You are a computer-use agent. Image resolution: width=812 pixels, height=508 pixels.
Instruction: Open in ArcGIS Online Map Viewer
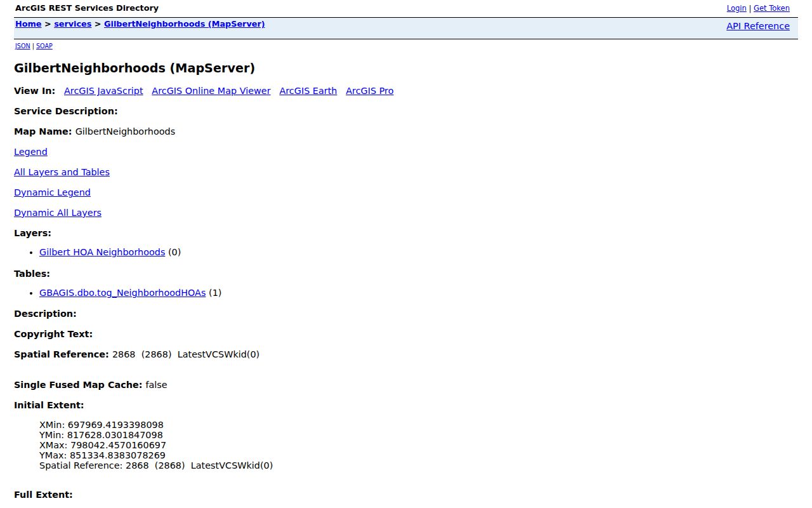pos(211,91)
